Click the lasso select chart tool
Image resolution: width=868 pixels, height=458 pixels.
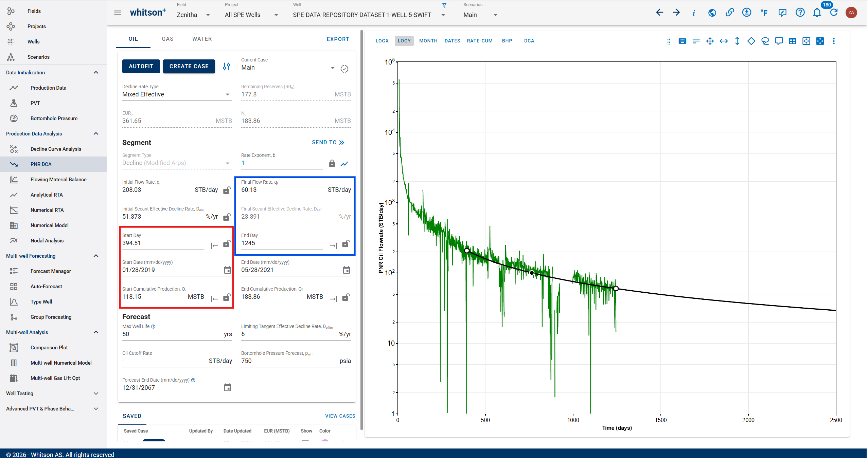pos(765,41)
